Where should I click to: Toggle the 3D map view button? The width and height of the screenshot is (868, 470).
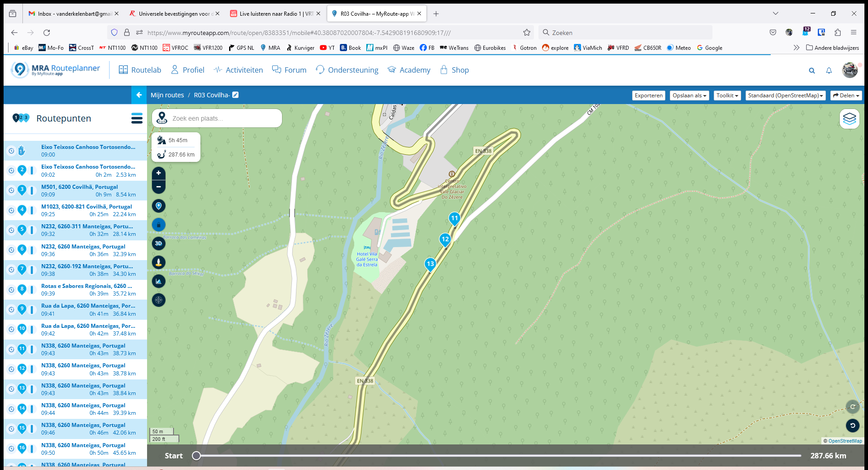159,244
